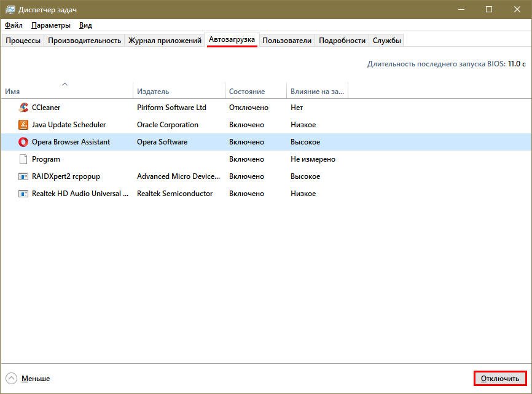This screenshot has height=394, width=532.
Task: Switch to the Процессы tab
Action: (23, 41)
